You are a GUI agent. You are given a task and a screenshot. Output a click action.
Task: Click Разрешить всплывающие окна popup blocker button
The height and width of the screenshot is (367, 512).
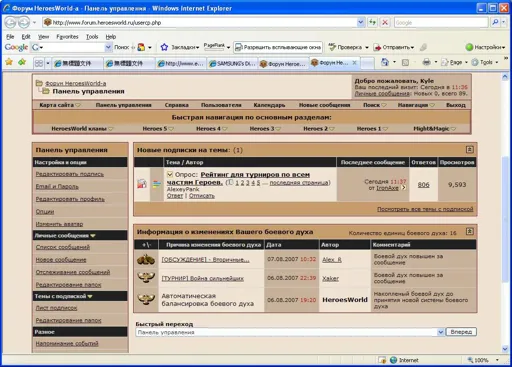278,47
